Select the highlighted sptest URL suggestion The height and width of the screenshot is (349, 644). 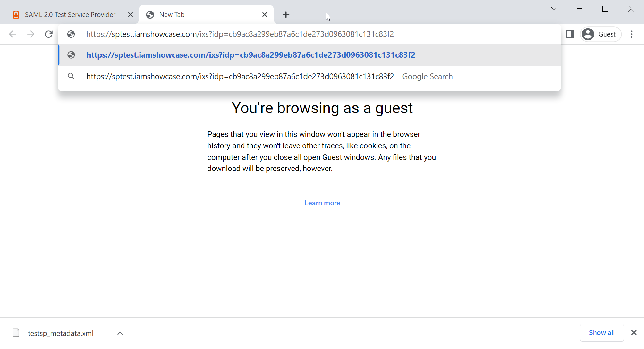250,55
